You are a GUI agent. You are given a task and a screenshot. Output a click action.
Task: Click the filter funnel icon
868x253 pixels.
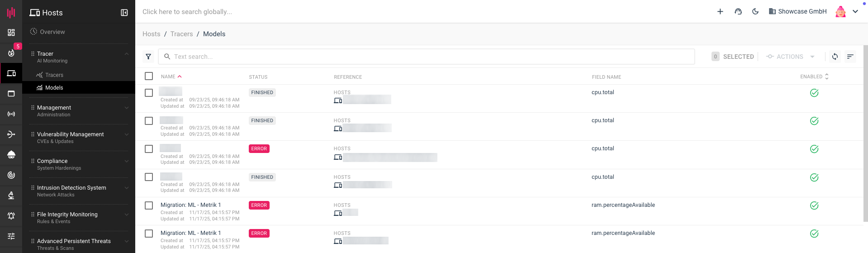(148, 57)
